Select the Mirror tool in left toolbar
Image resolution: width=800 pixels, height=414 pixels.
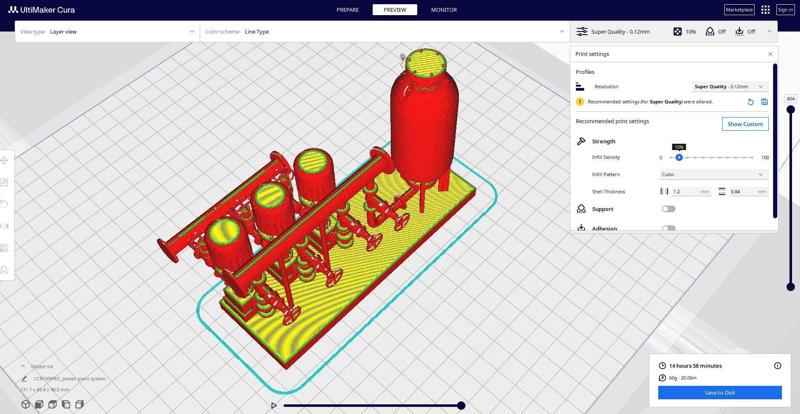click(x=5, y=226)
